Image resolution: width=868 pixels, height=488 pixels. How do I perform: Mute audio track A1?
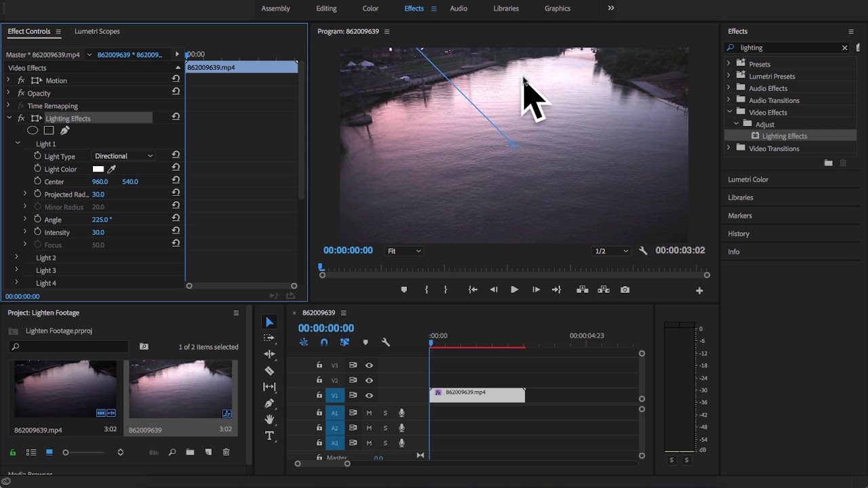pos(370,413)
